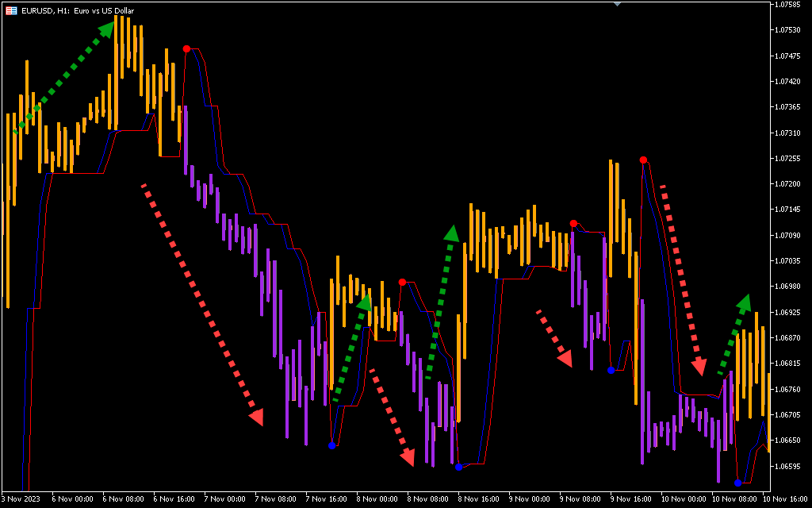Click the 1.06980 price label

tap(789, 286)
